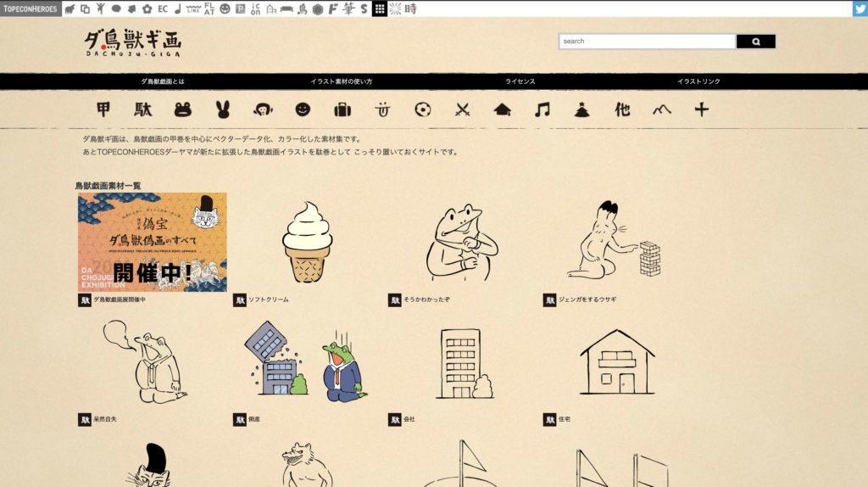Click the 倒産 caption link

point(254,419)
